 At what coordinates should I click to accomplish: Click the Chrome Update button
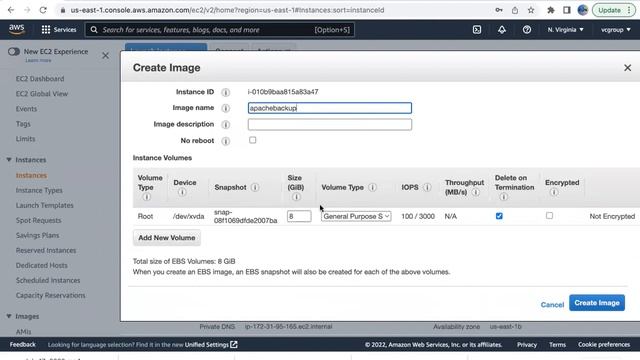613,10
